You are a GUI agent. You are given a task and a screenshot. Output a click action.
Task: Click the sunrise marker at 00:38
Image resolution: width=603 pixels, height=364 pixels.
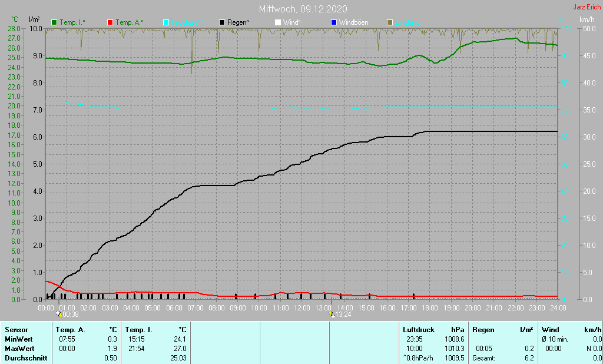[59, 315]
